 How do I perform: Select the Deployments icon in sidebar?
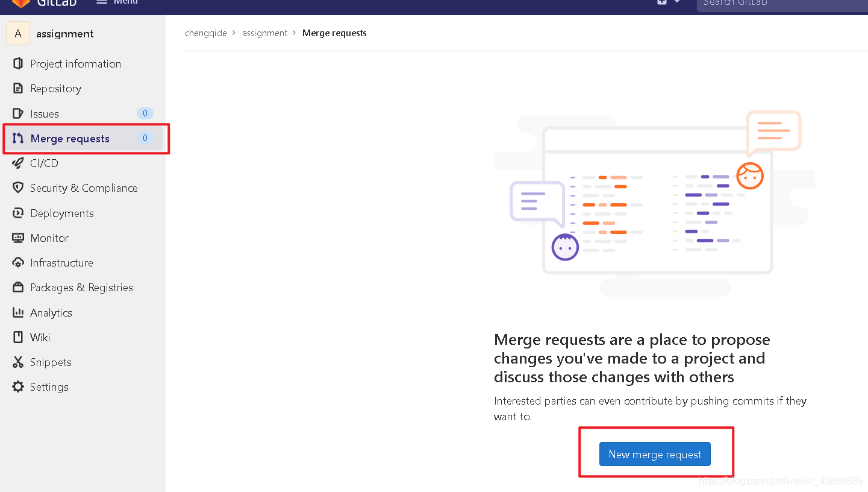pos(18,213)
